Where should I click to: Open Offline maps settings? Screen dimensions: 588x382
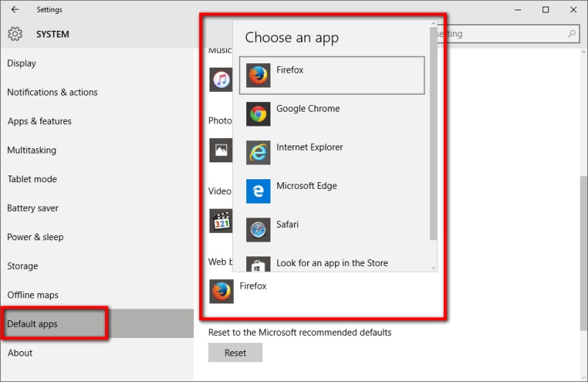click(x=97, y=295)
